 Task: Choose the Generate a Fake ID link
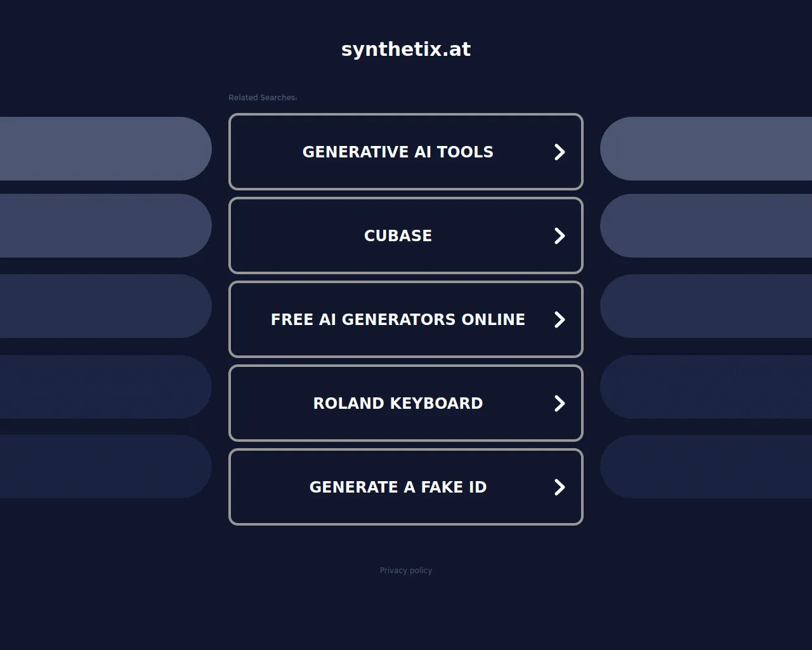pyautogui.click(x=406, y=487)
